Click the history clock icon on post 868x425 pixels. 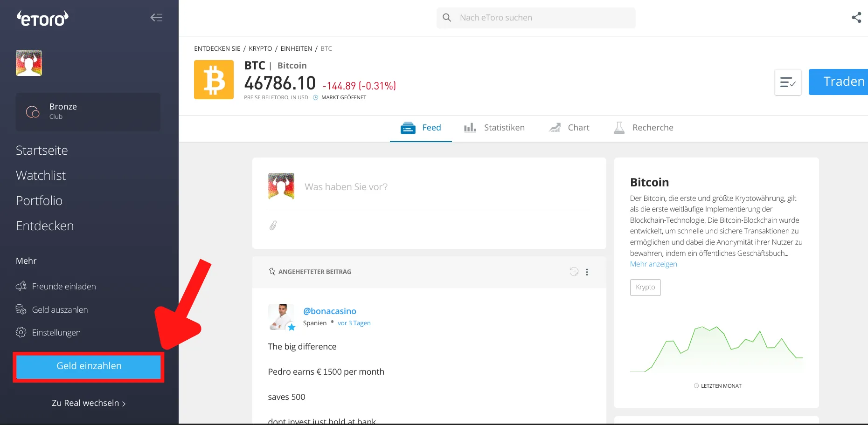click(x=574, y=272)
